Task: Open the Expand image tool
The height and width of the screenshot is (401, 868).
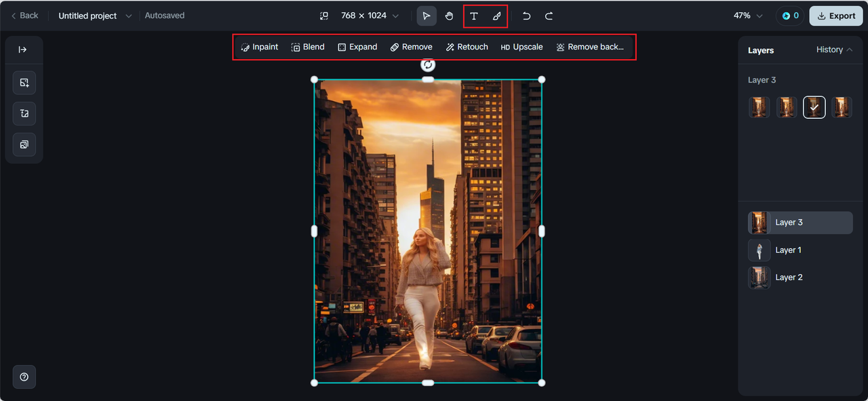Action: [357, 47]
